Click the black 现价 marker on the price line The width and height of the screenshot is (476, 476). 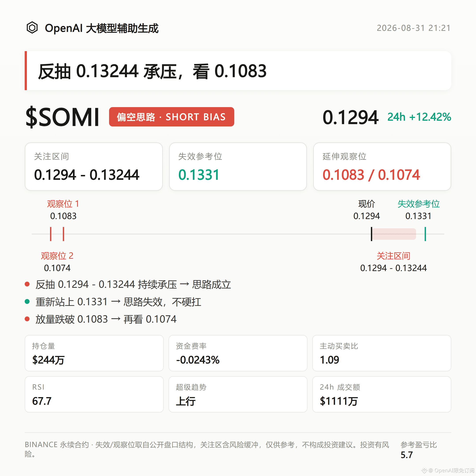click(x=372, y=234)
